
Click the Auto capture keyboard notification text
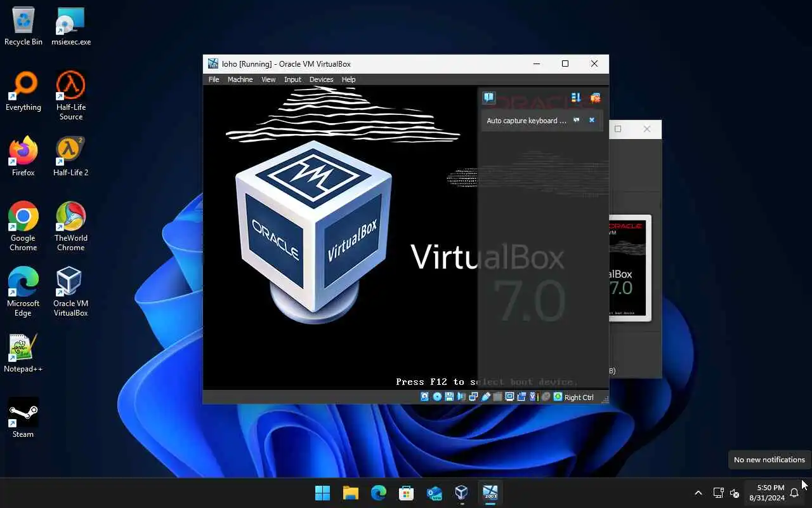[x=527, y=121]
